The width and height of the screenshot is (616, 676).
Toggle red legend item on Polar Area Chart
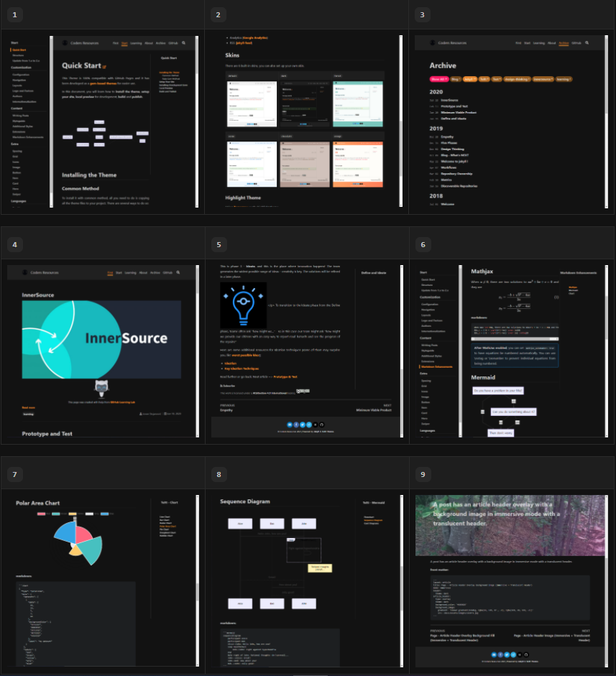tap(43, 514)
